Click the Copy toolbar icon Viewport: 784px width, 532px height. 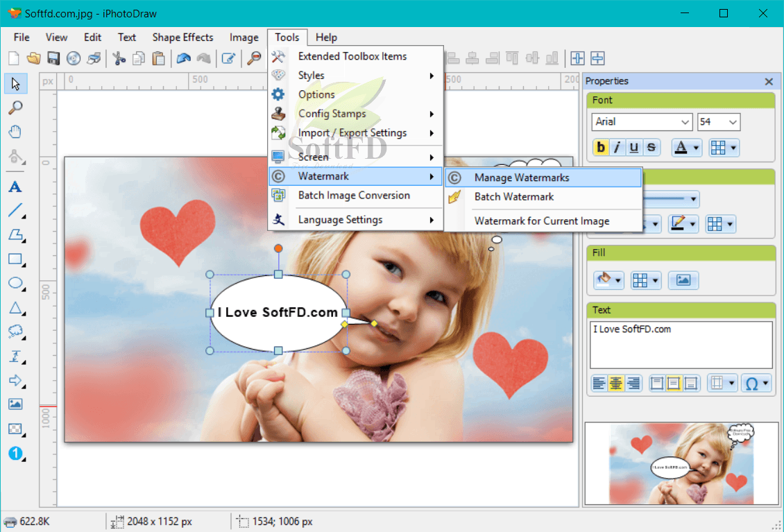(139, 58)
